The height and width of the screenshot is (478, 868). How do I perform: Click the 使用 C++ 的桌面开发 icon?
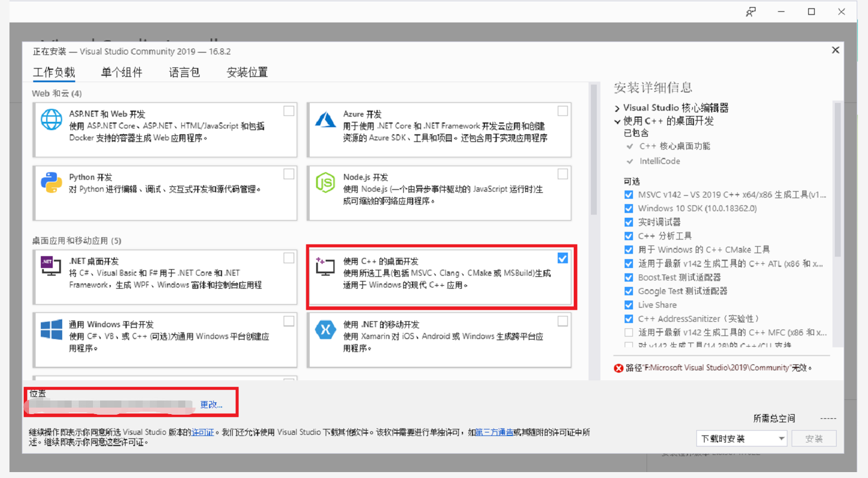click(x=326, y=266)
